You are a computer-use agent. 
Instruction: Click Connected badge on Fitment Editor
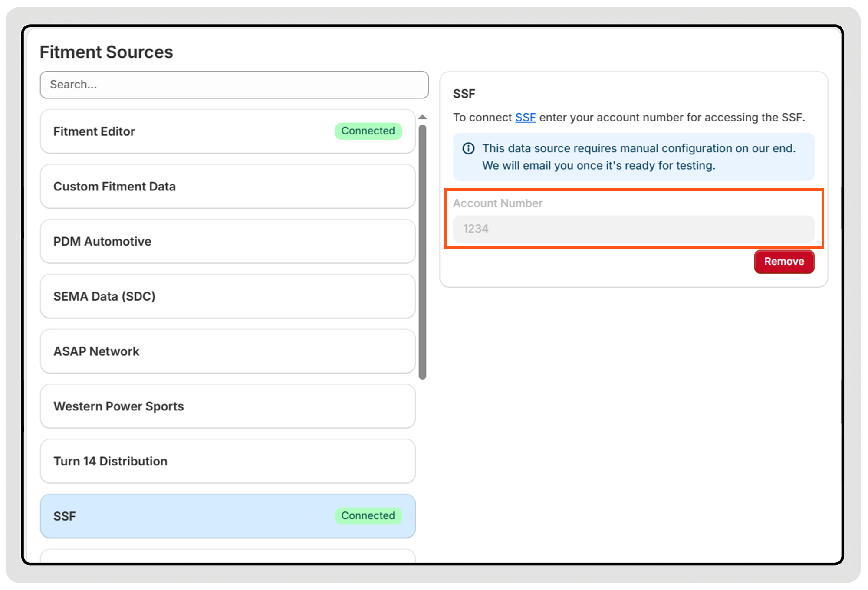368,131
